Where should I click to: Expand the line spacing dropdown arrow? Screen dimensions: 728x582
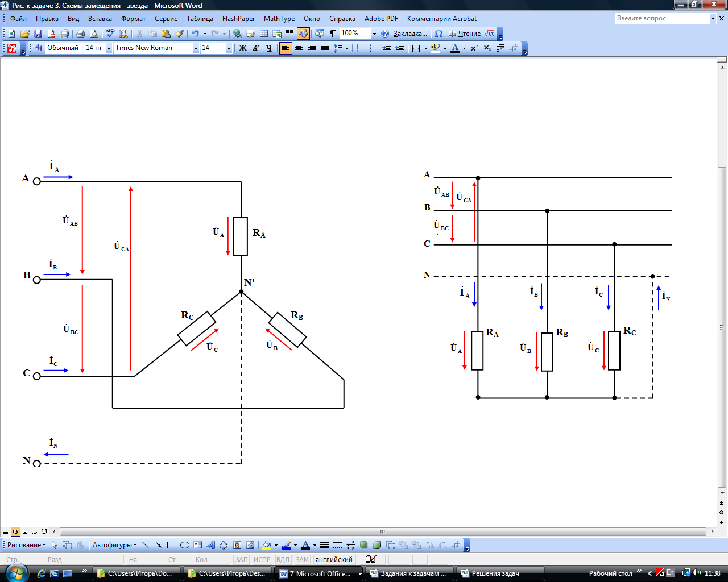pos(347,48)
